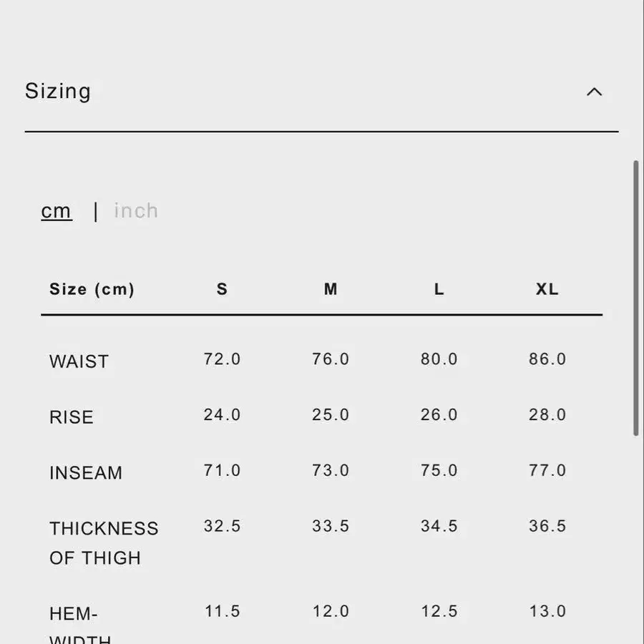Click waist value 72.0 for size S

222,359
